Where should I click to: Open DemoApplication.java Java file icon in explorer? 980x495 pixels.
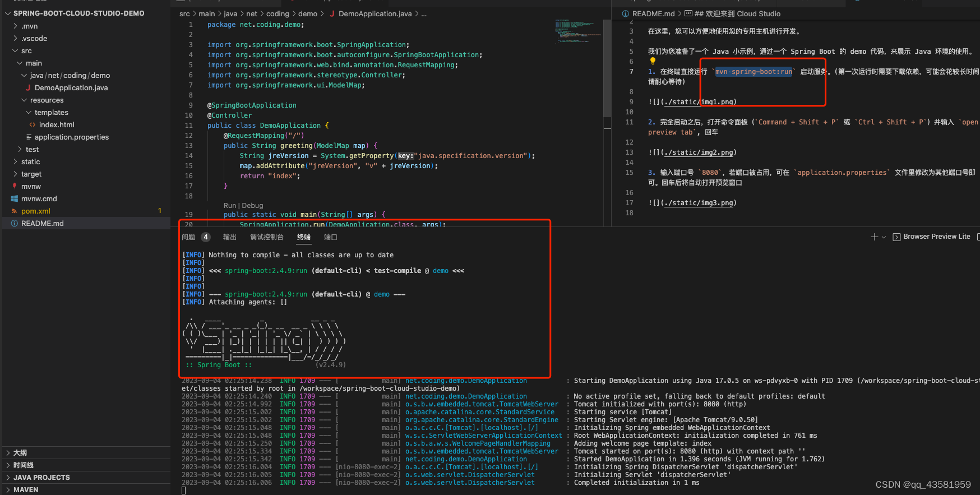point(28,88)
